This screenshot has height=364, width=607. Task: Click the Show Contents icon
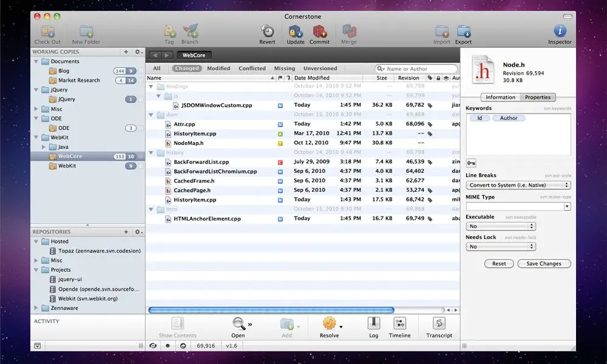[x=177, y=323]
